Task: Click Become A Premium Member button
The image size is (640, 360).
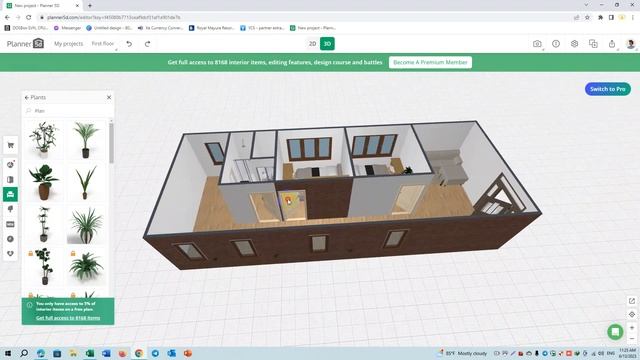Action: (430, 62)
